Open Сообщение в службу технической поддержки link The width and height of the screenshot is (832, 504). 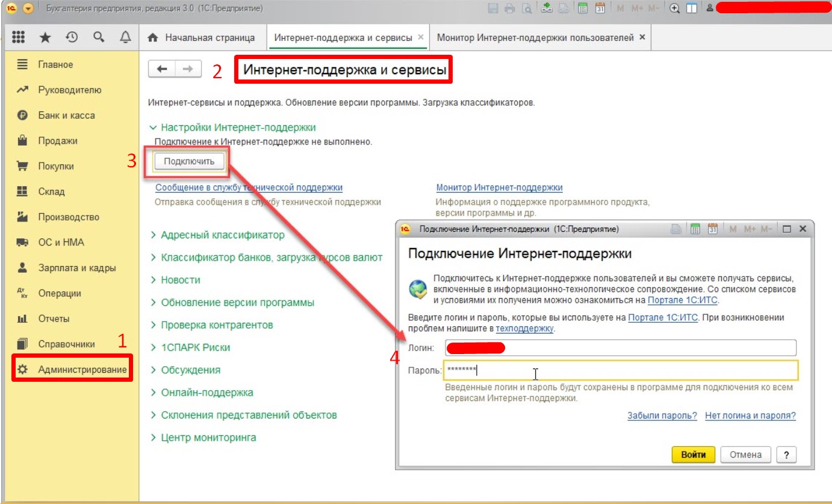(x=249, y=188)
